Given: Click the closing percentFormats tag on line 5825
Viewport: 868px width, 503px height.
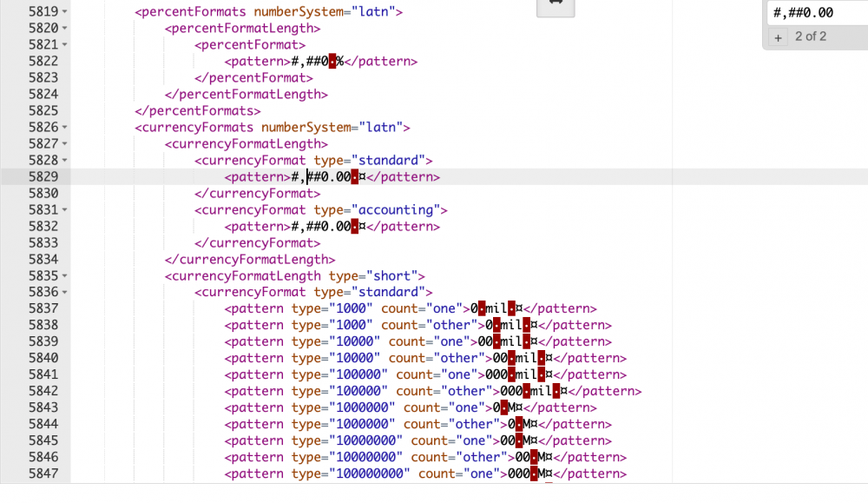Looking at the screenshot, I should (199, 110).
